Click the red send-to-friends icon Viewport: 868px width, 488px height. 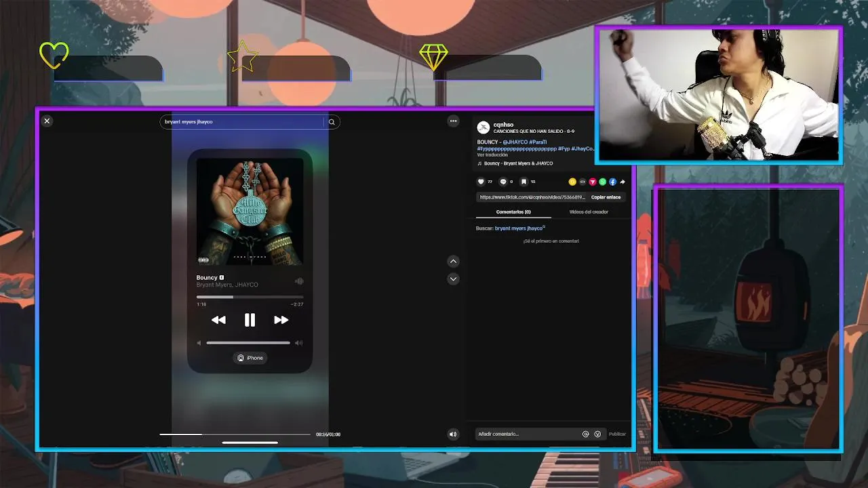point(593,182)
